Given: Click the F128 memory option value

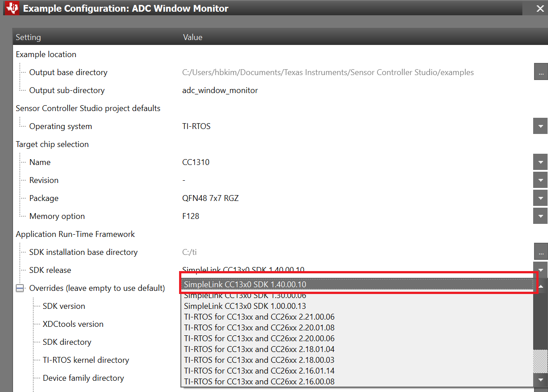Looking at the screenshot, I should pyautogui.click(x=191, y=216).
